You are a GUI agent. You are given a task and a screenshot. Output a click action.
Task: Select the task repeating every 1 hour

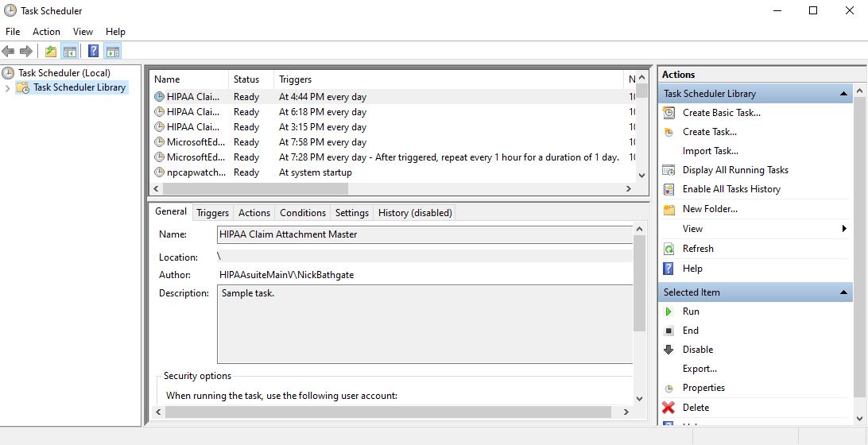[x=394, y=158]
